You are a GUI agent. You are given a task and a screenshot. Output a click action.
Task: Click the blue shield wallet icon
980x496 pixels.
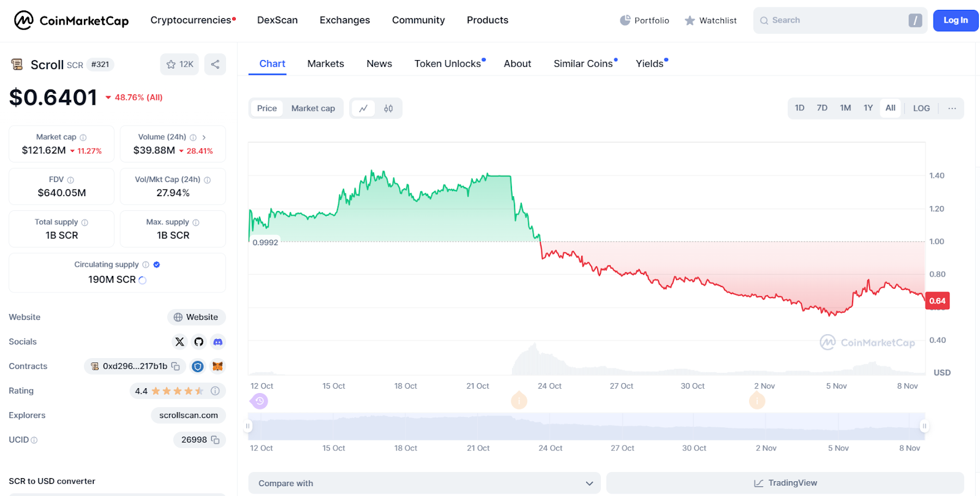point(197,366)
